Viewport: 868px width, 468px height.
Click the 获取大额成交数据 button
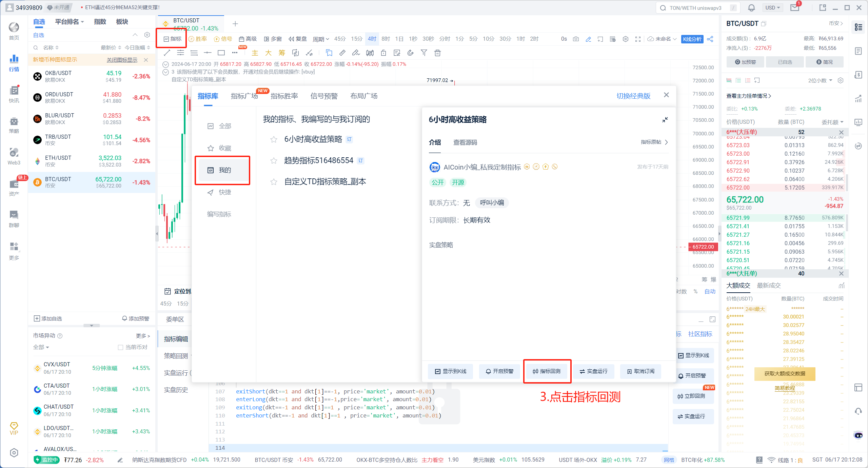click(785, 373)
